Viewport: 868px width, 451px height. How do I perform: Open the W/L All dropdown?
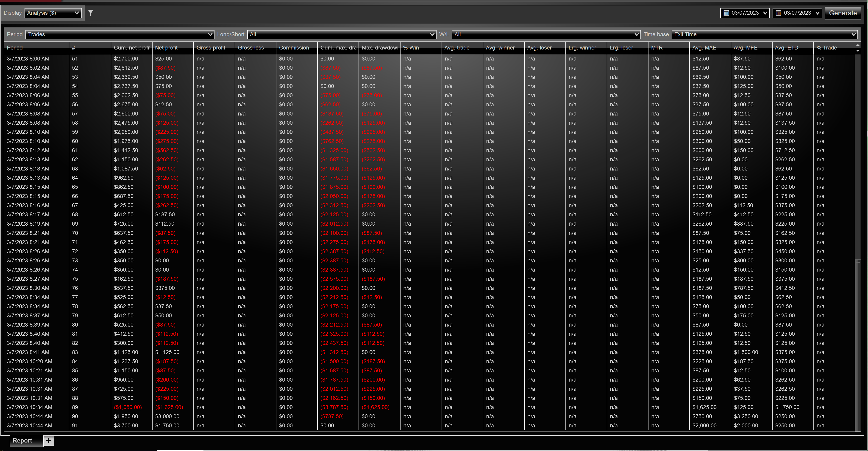pos(546,34)
